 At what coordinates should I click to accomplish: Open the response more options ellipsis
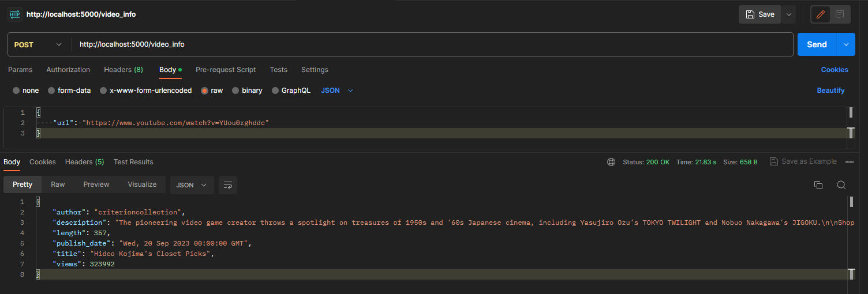tap(850, 162)
